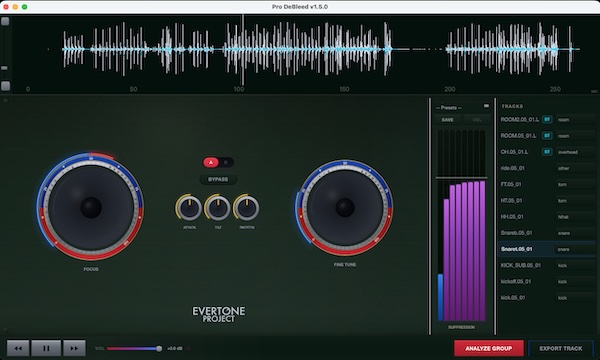
Task: Open type dropdown for Snareb.05_01 track
Action: [575, 233]
